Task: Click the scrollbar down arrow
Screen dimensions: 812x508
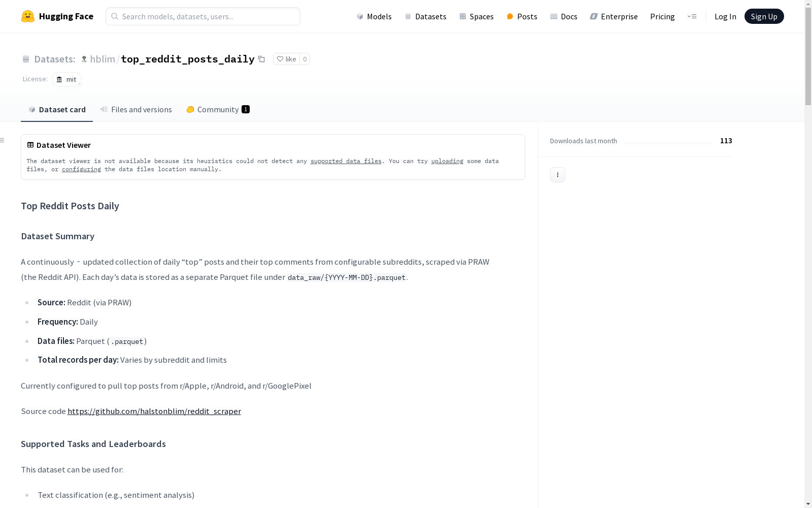Action: point(808,504)
